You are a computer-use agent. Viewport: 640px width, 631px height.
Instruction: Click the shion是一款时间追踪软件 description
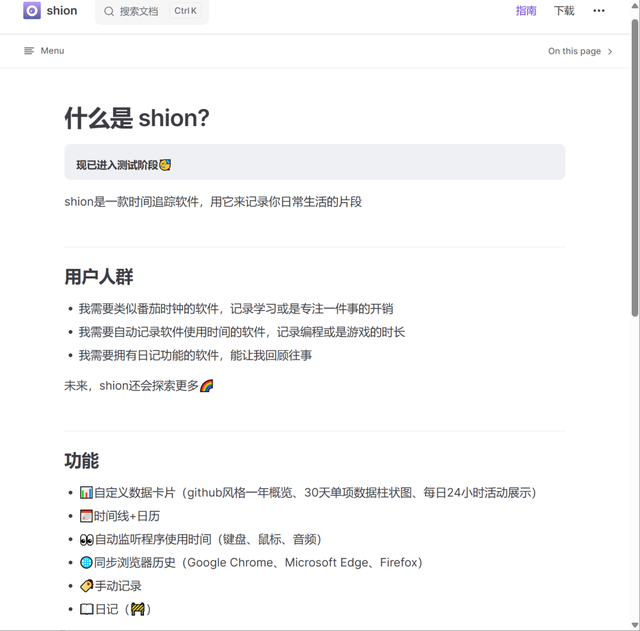click(x=213, y=202)
